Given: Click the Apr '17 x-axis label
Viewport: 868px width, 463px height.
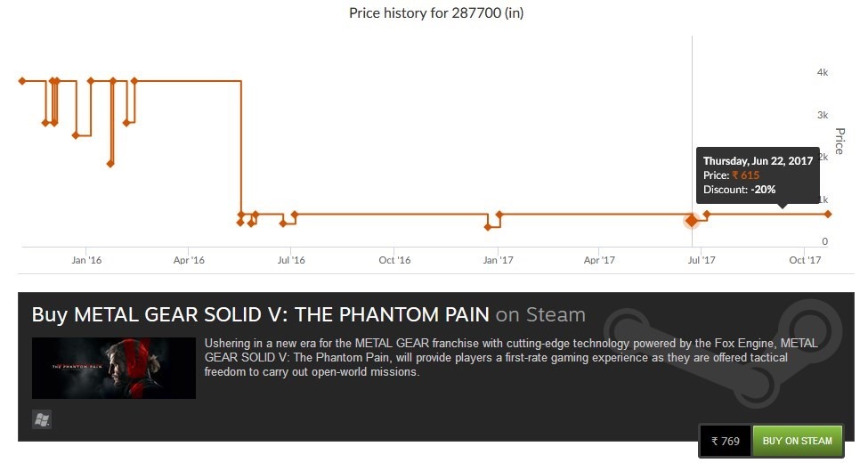Looking at the screenshot, I should click(x=600, y=260).
